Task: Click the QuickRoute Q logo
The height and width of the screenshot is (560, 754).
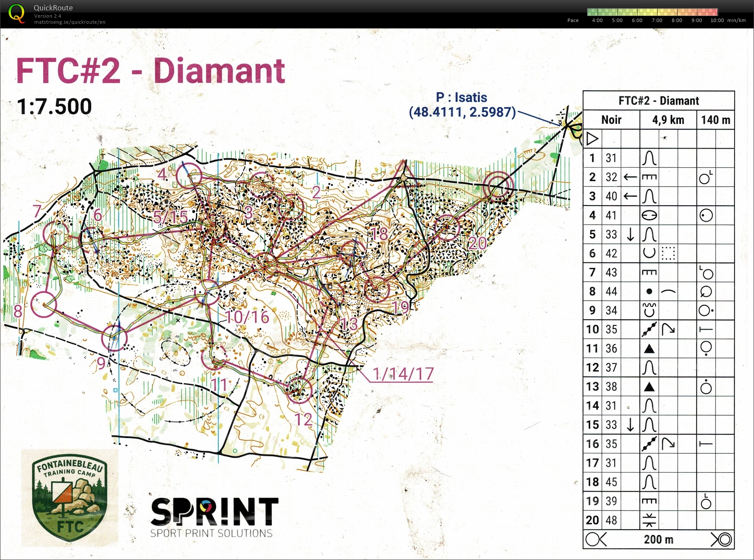Action: pyautogui.click(x=16, y=13)
